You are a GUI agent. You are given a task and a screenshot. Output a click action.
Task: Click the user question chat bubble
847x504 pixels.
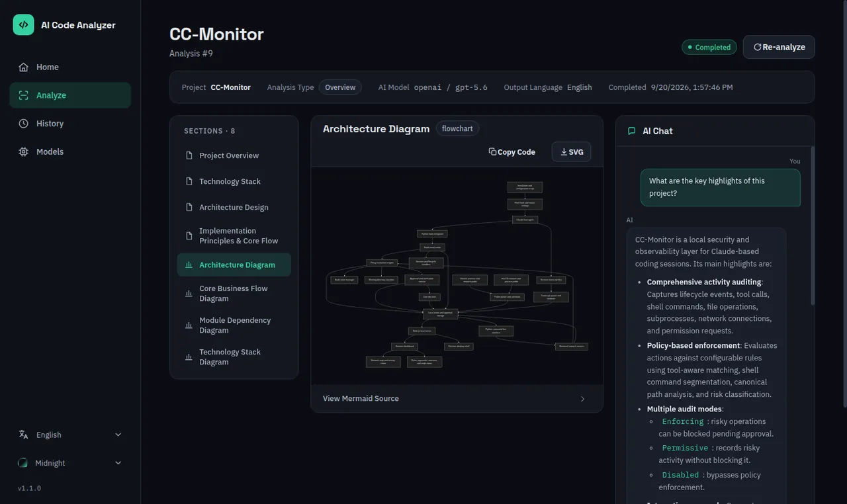tap(720, 187)
